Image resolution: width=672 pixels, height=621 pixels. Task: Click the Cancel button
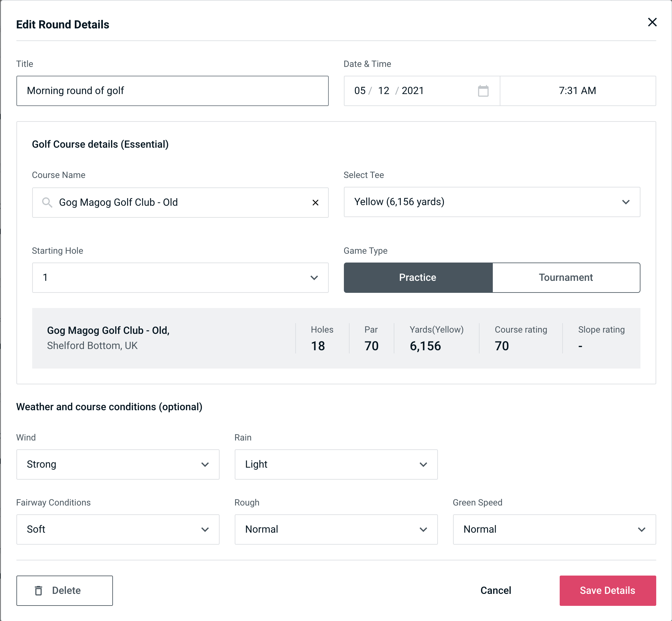tap(495, 590)
